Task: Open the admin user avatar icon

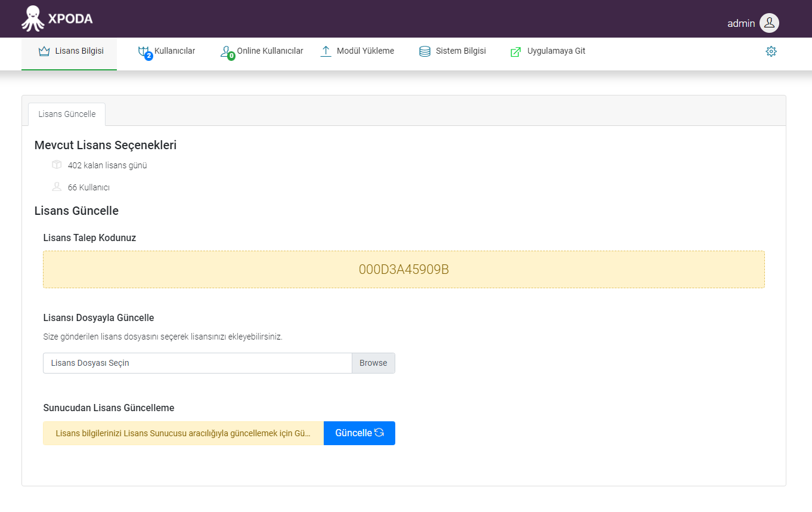Action: point(769,23)
